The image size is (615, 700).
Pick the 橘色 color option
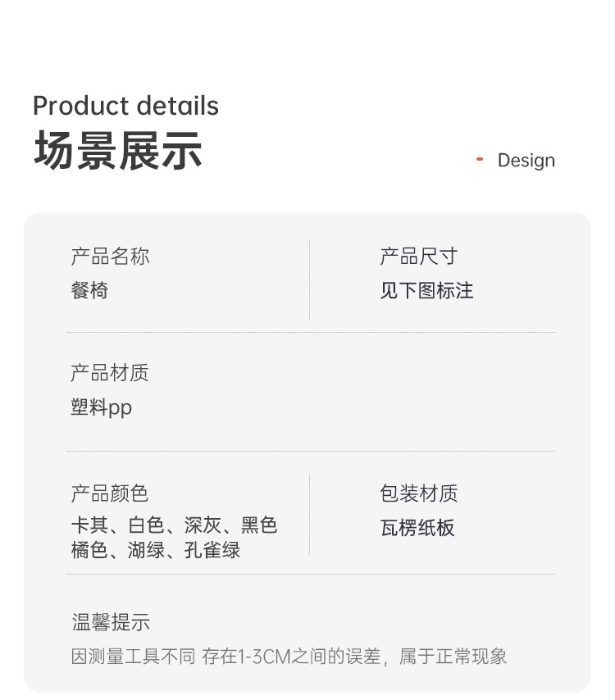(x=89, y=550)
